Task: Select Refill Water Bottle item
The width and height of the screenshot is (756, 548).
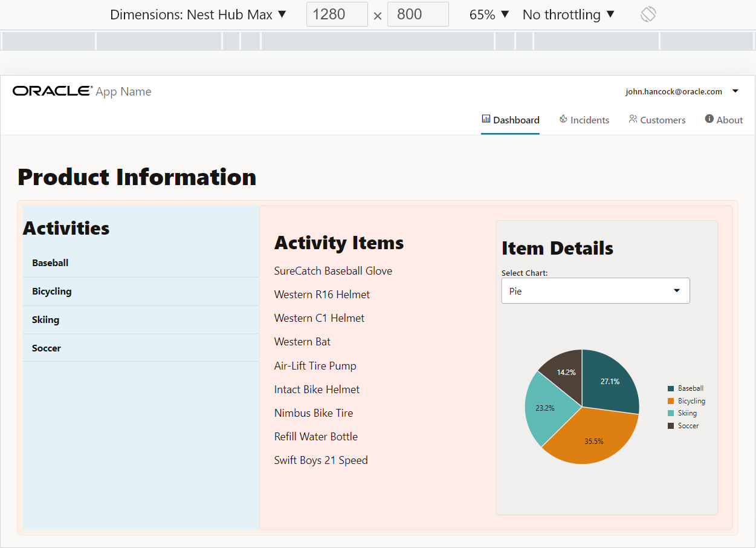Action: point(316,437)
